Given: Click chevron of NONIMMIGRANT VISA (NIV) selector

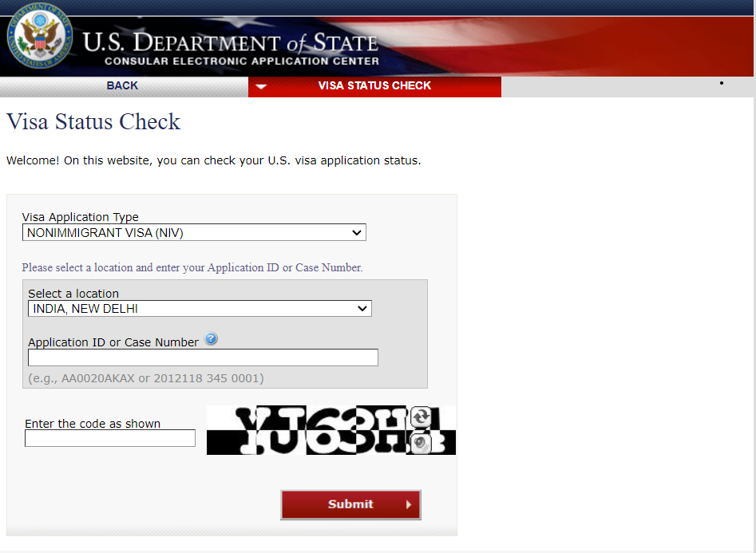Looking at the screenshot, I should click(357, 233).
